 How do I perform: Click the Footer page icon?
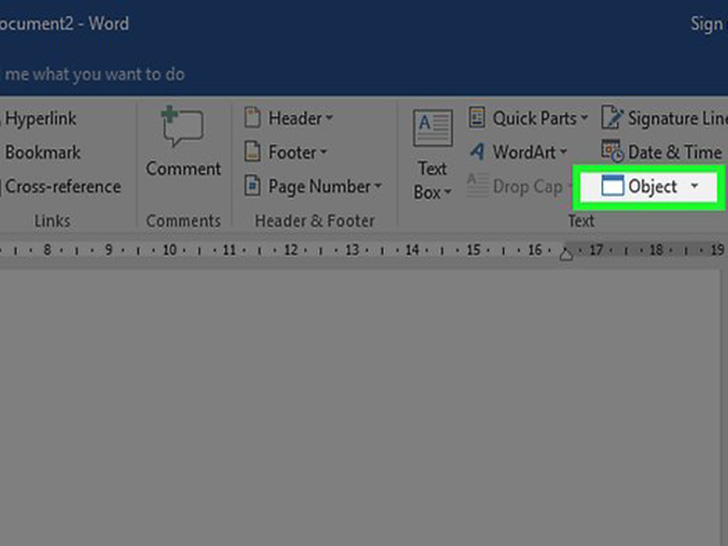pos(252,152)
